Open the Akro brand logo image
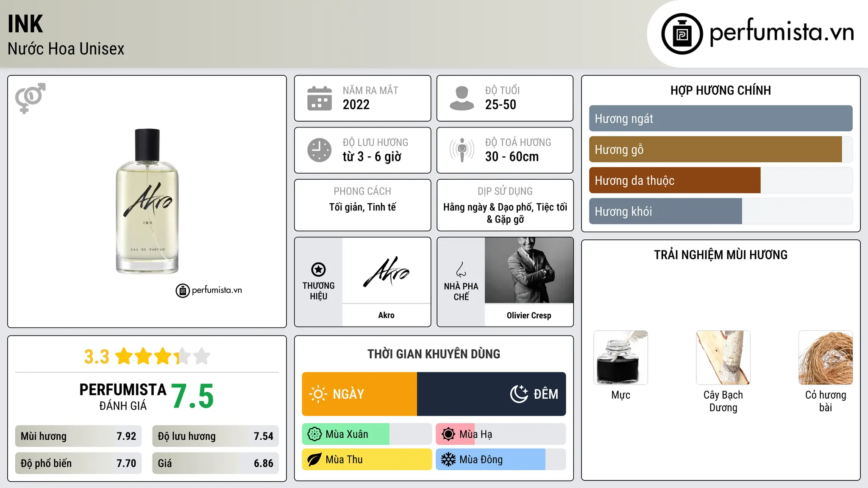The height and width of the screenshot is (488, 868). (387, 272)
